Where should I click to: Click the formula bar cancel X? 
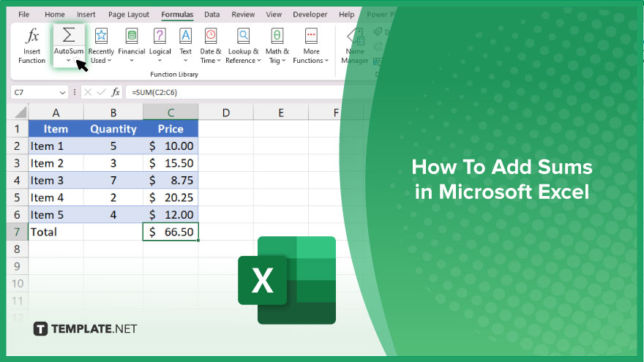pos(88,92)
